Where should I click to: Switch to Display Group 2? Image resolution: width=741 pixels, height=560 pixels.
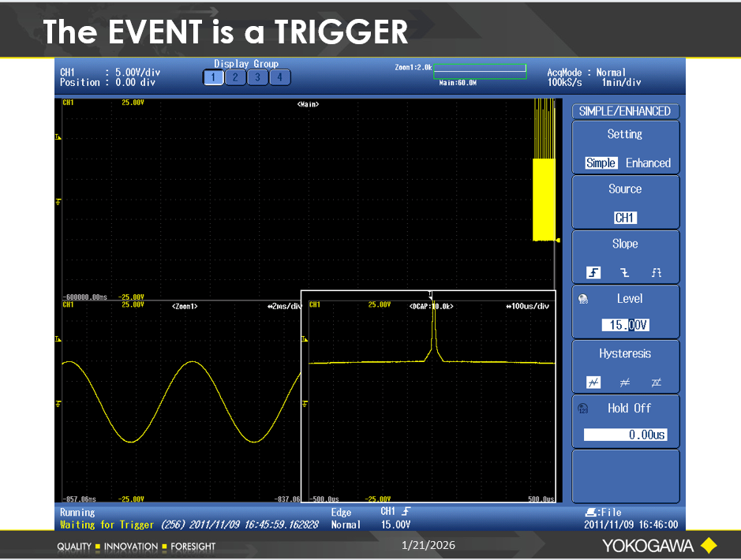(235, 77)
